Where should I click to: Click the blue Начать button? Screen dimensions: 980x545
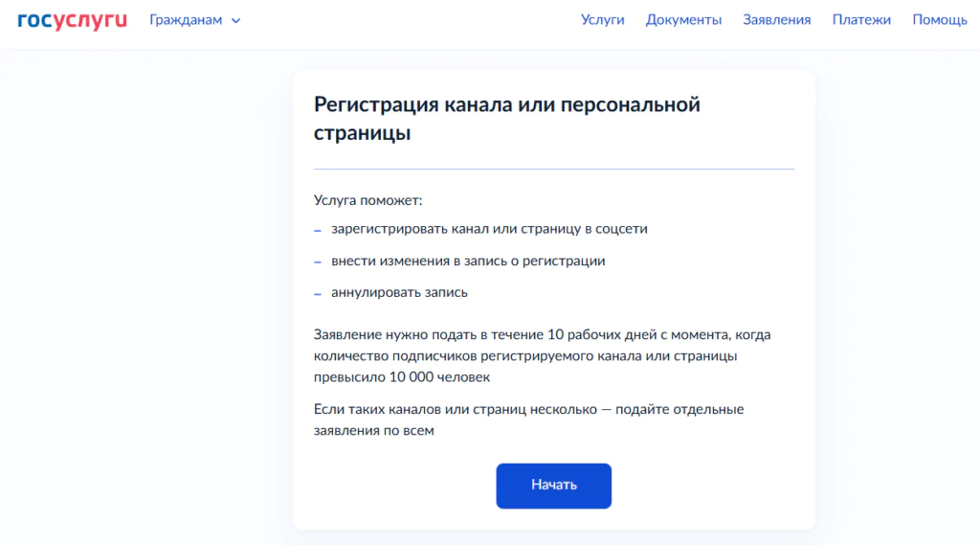(x=554, y=486)
